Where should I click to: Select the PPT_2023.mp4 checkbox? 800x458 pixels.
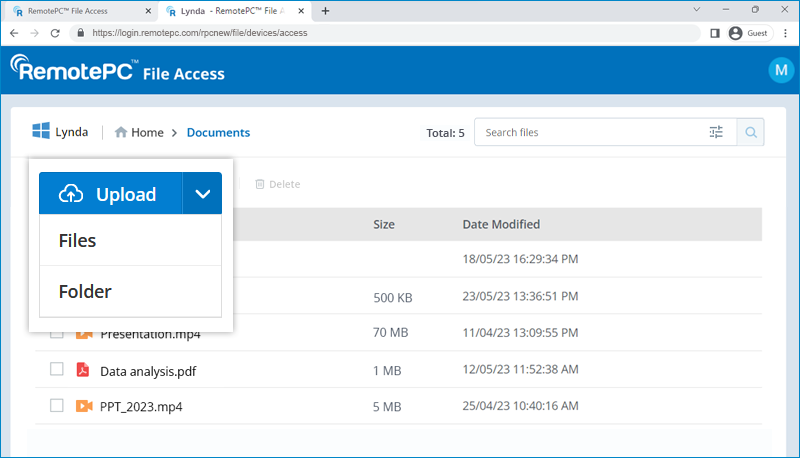[x=57, y=406]
